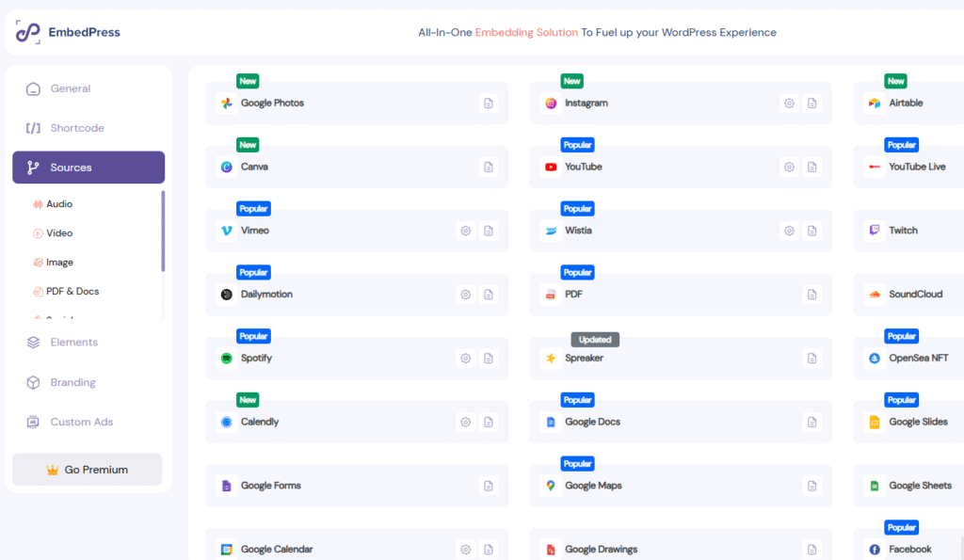The height and width of the screenshot is (560, 964).
Task: Open the Custom Ads menu item
Action: 88,423
